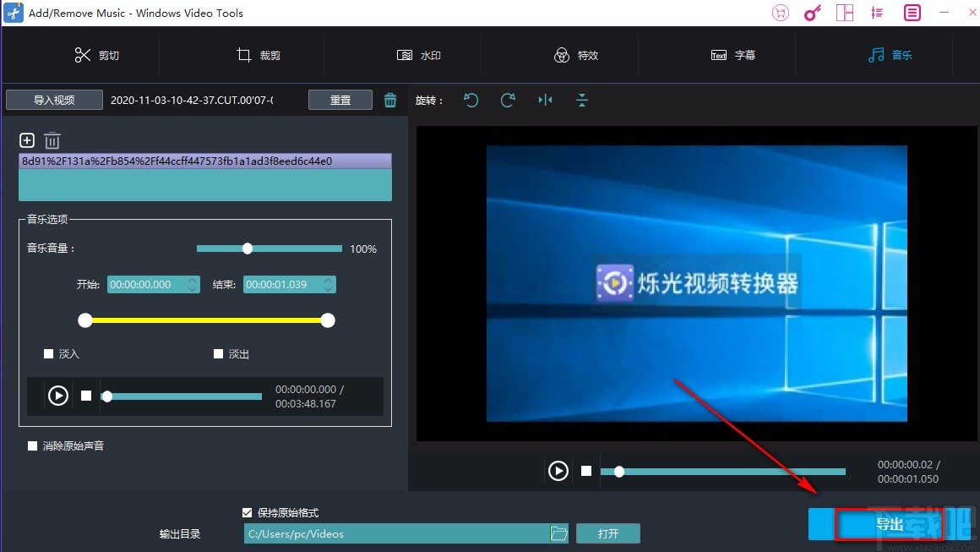The image size is (980, 552).
Task: Switch to the 水印 watermark tab
Action: (418, 55)
